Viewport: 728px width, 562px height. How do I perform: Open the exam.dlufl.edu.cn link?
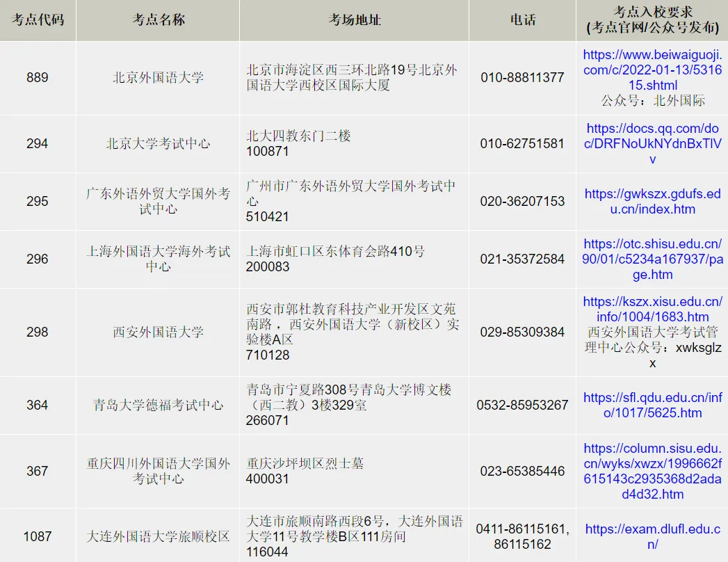(652, 536)
